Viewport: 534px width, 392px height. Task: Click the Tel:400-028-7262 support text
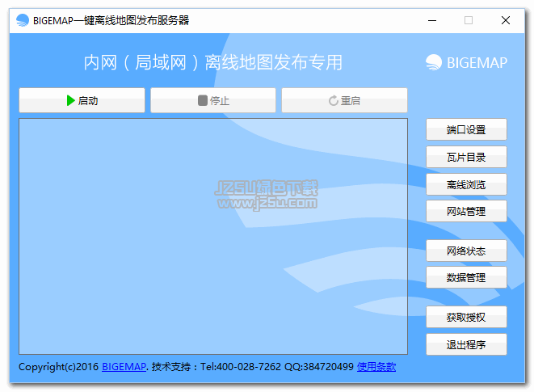point(241,367)
